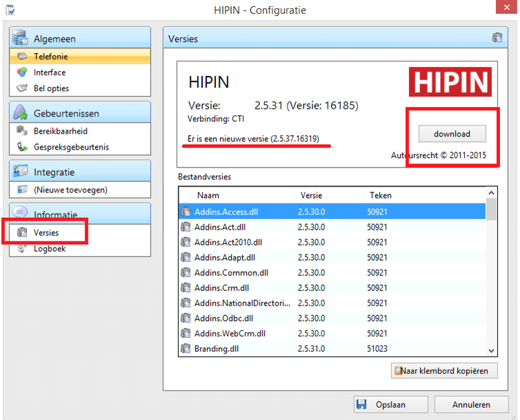Image resolution: width=520 pixels, height=420 pixels.
Task: Select the Addins.Access.dll row
Action: [x=332, y=212]
